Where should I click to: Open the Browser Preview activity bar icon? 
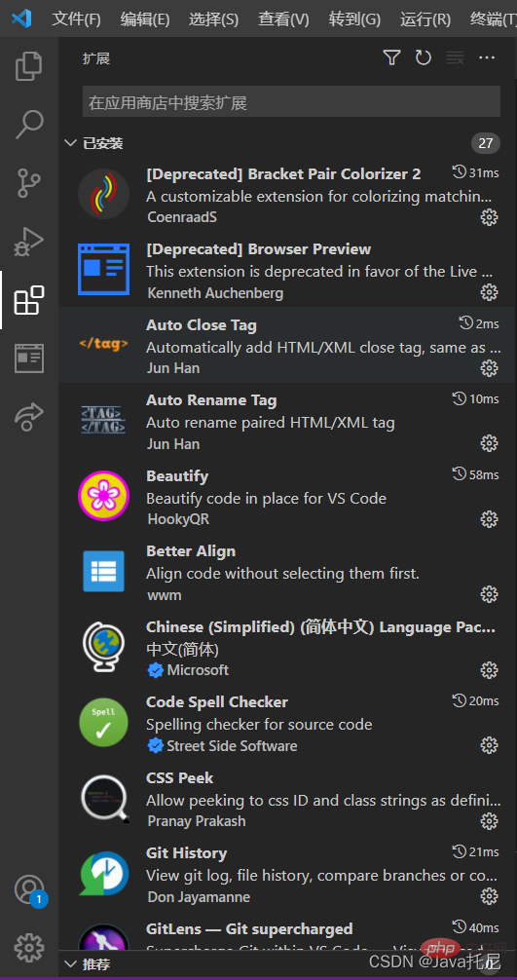[x=29, y=358]
